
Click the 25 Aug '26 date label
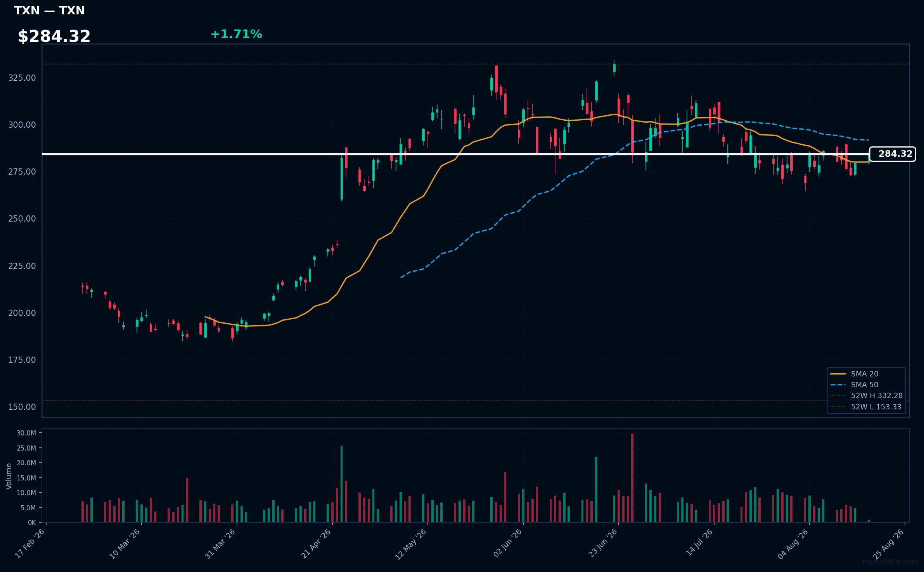(x=888, y=544)
